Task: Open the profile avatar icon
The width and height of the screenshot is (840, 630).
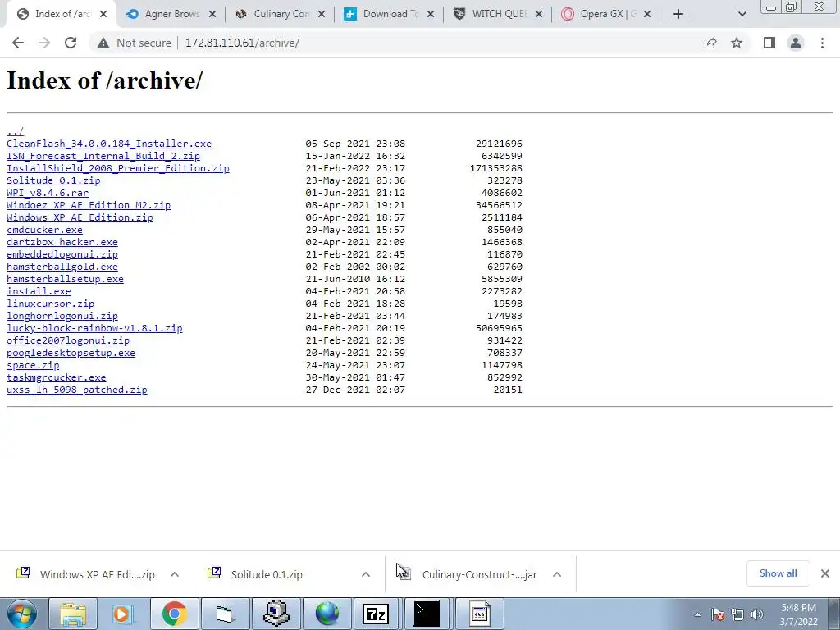Action: 796,43
